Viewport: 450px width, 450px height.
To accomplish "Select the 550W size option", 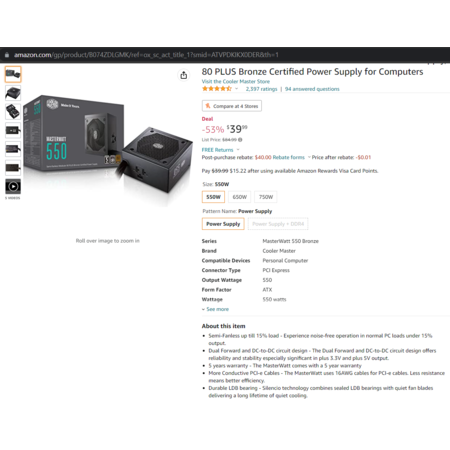I will [x=213, y=197].
